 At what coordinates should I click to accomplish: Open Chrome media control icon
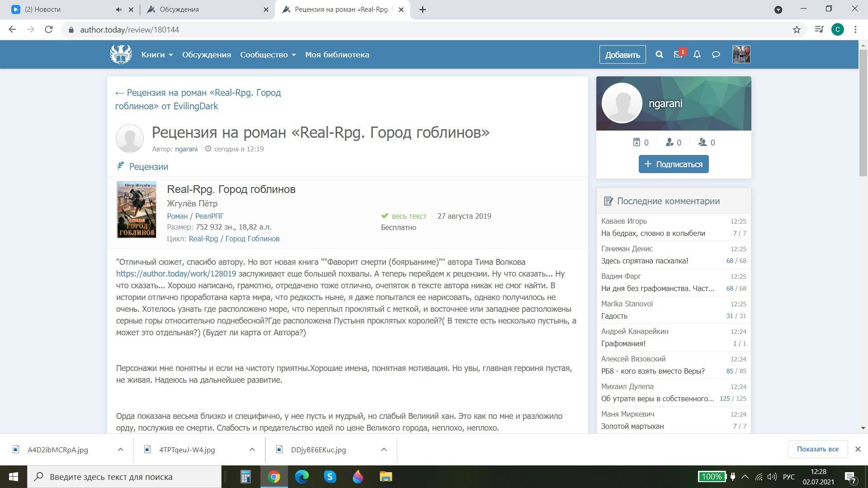click(819, 30)
